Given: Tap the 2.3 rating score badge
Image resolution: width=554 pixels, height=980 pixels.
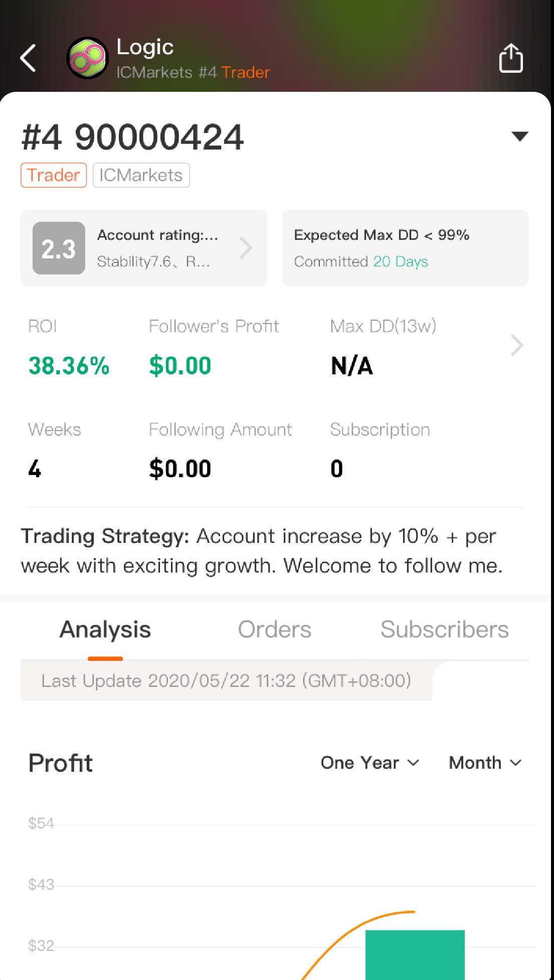Looking at the screenshot, I should pyautogui.click(x=59, y=248).
